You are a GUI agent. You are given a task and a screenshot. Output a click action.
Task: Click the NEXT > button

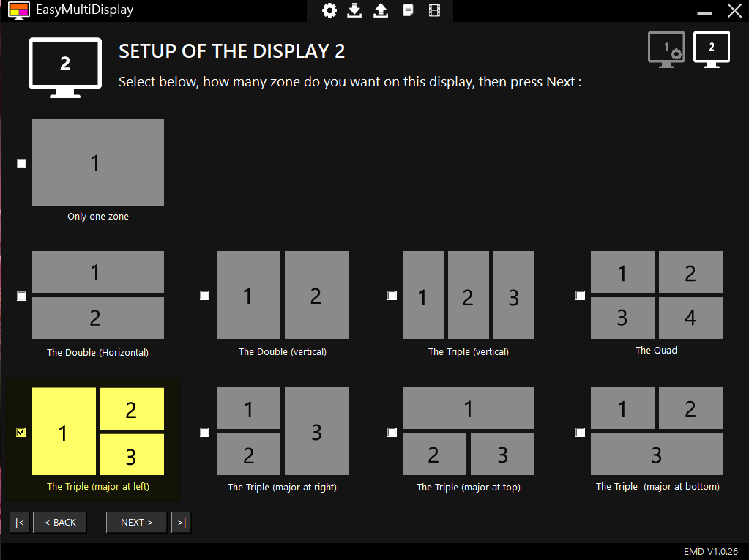tap(137, 522)
